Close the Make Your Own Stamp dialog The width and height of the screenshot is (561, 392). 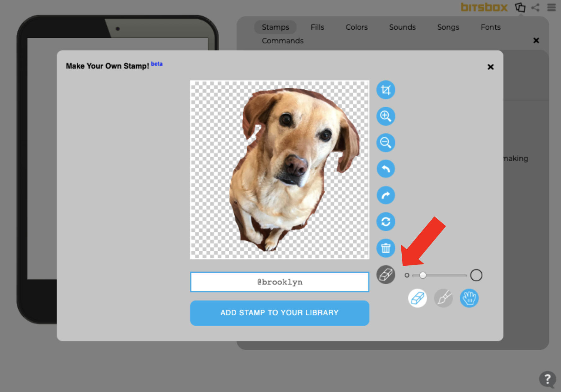490,67
